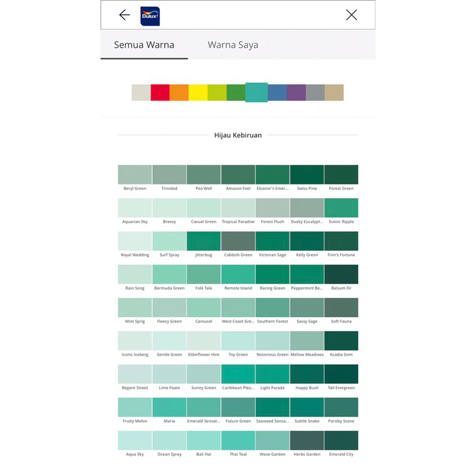Select the Emerald City swatch

tap(342, 441)
